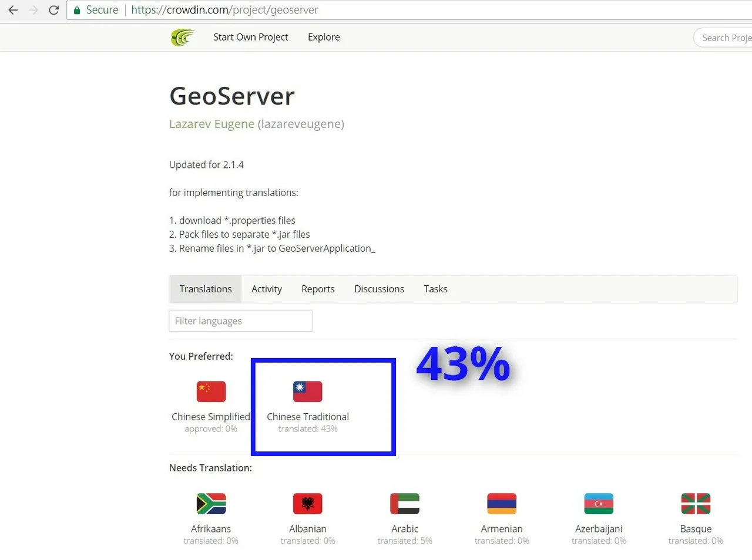Reload the page with refresh icon
The image size is (752, 560).
tap(53, 10)
